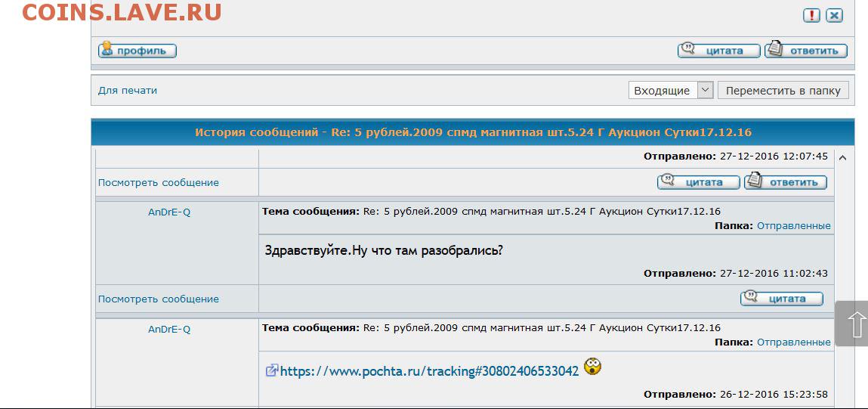The height and width of the screenshot is (409, 868).
Task: Quote the 12:07:45 message in history
Action: [x=698, y=181]
